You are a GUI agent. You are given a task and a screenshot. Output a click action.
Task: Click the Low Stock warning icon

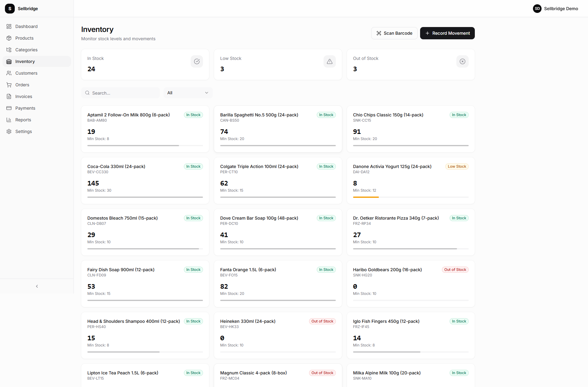click(x=329, y=61)
